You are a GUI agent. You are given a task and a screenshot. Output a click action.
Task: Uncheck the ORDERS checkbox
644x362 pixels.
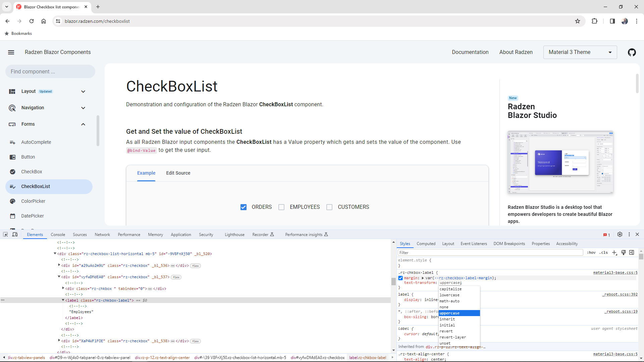point(244,207)
